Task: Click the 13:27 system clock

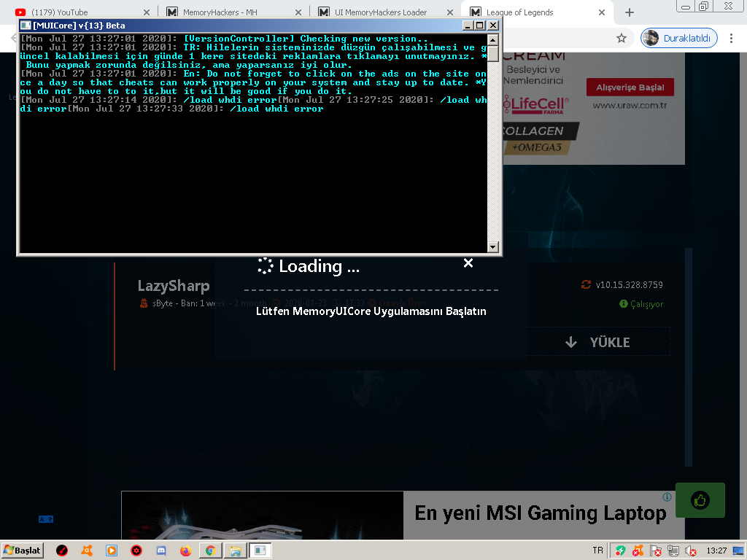Action: click(x=716, y=551)
